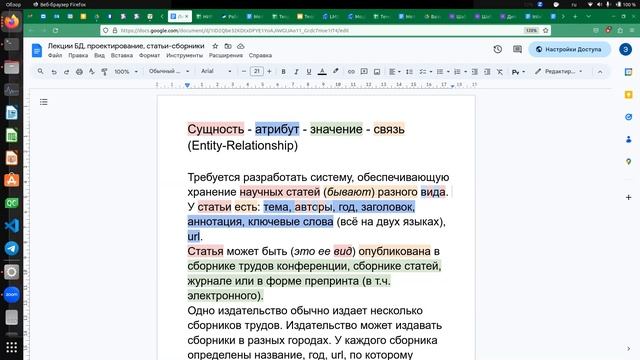Open the Google account avatar
Screen dimensions: 640x360
[626, 49]
